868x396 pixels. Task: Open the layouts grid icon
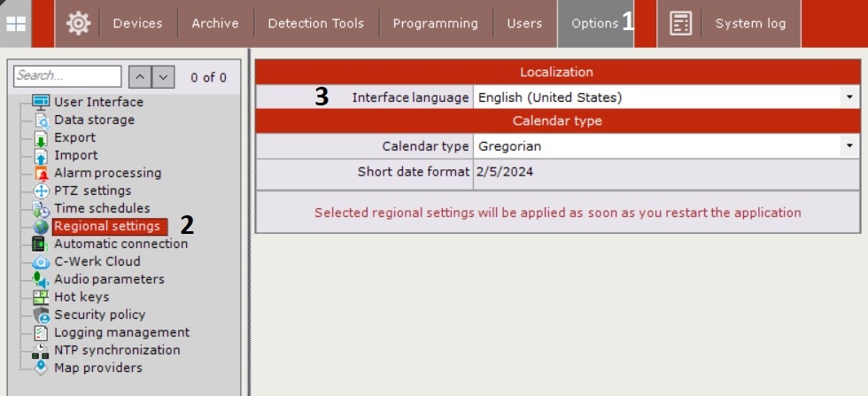pyautogui.click(x=17, y=24)
